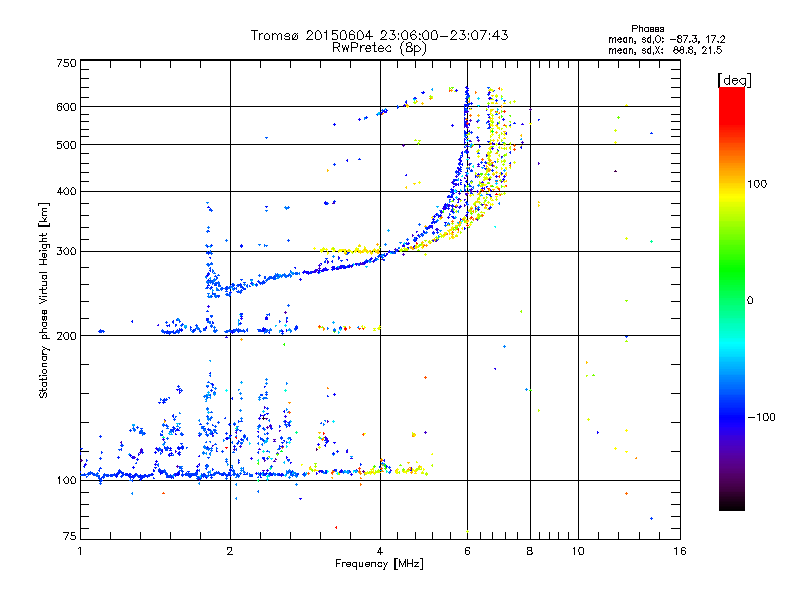800x600 pixels.
Task: Click the 'Stationary phase Virtual Height [km]' label
Action: 43,301
